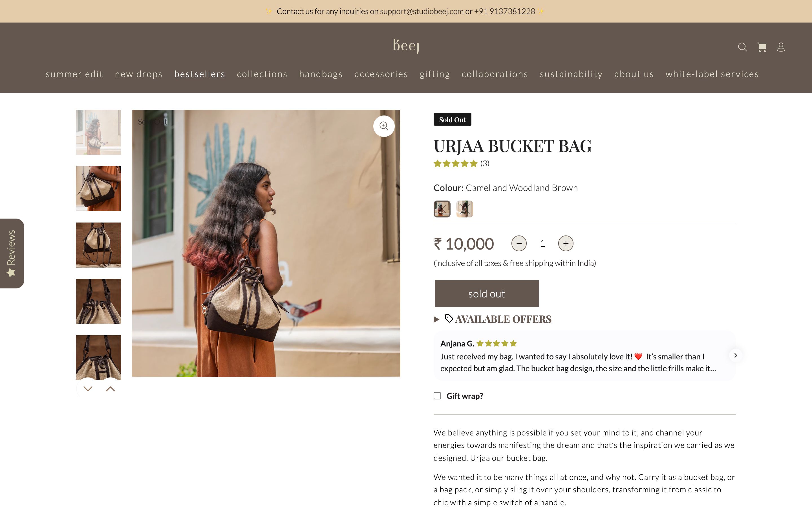
Task: Click the next review chevron arrow
Action: point(736,355)
